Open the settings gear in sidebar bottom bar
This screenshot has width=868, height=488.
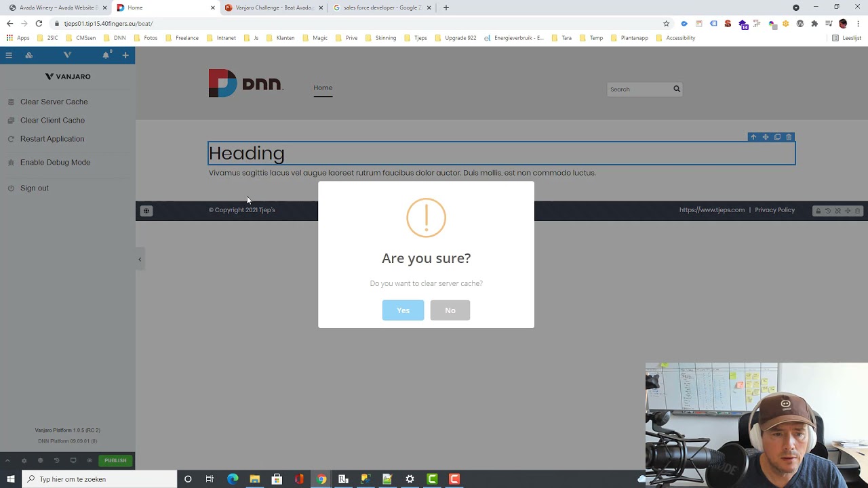24,461
